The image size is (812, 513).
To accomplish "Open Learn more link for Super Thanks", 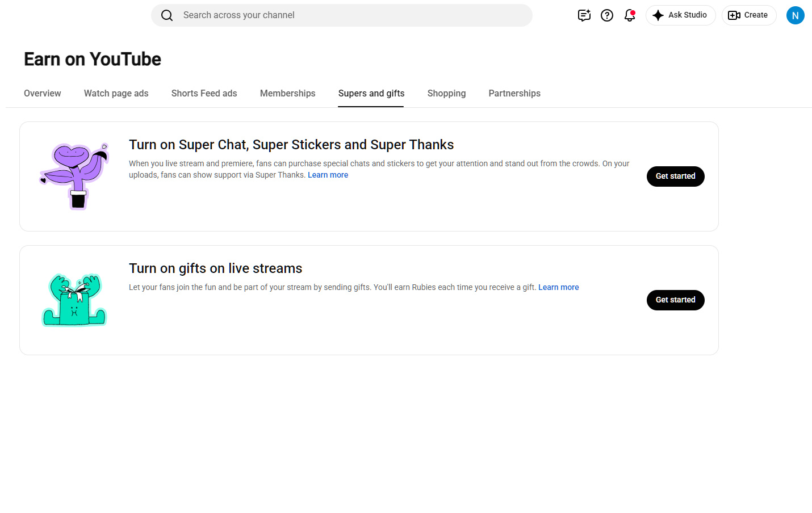I will pos(328,175).
